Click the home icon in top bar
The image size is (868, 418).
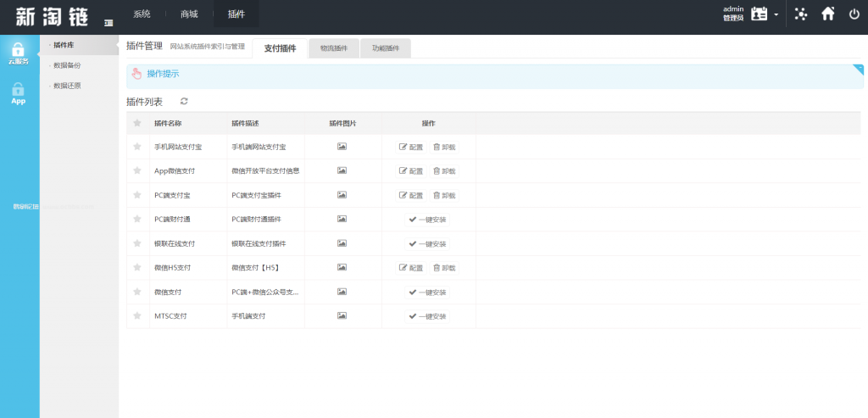[x=827, y=14]
